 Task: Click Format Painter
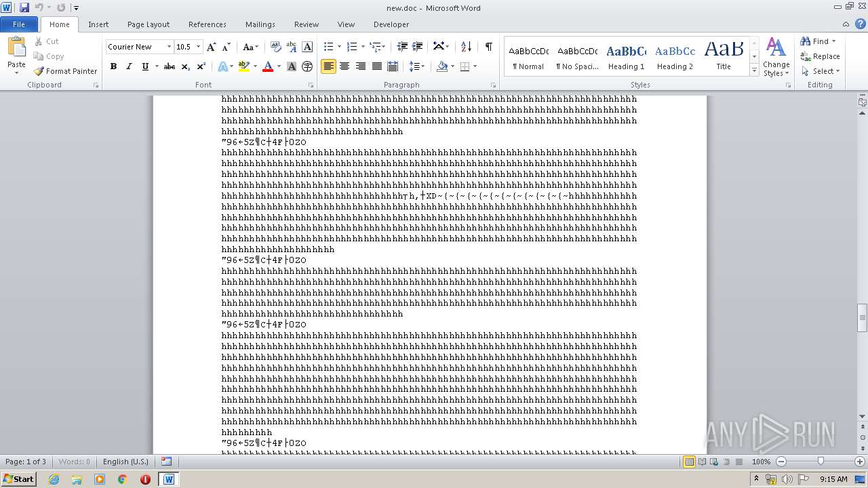point(66,71)
